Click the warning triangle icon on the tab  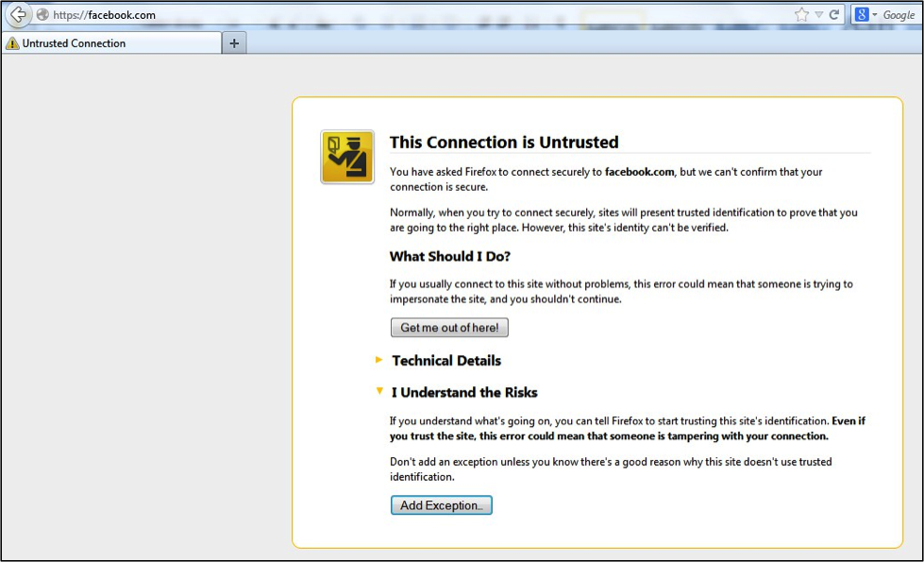pos(12,43)
